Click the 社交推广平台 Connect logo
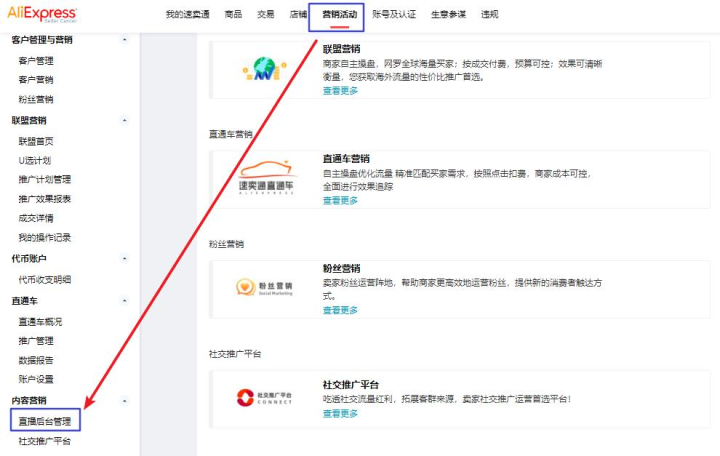This screenshot has width=720, height=456. pos(264,397)
